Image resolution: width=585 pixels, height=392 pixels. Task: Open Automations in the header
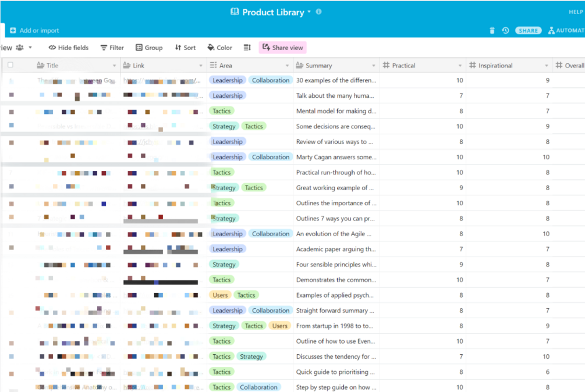point(566,31)
